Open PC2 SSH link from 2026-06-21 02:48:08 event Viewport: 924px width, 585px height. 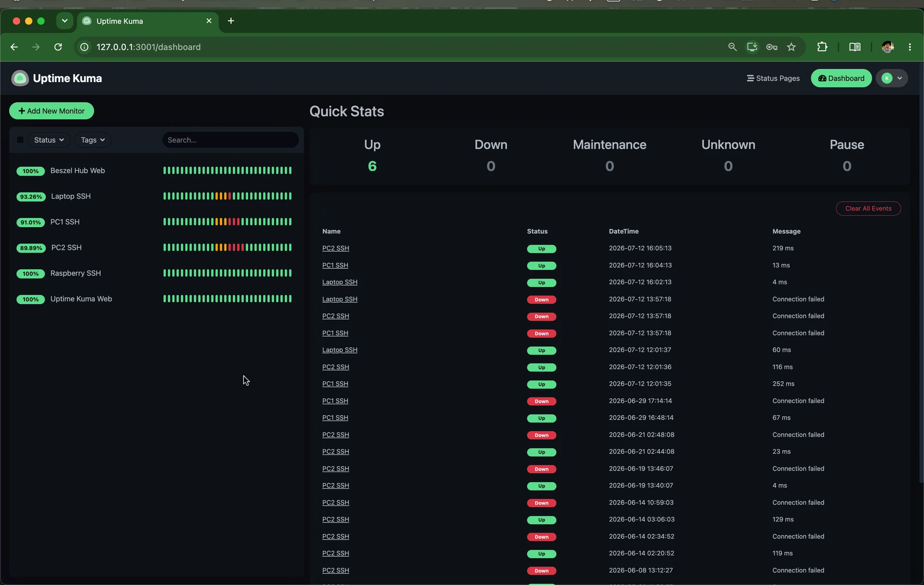(x=336, y=435)
